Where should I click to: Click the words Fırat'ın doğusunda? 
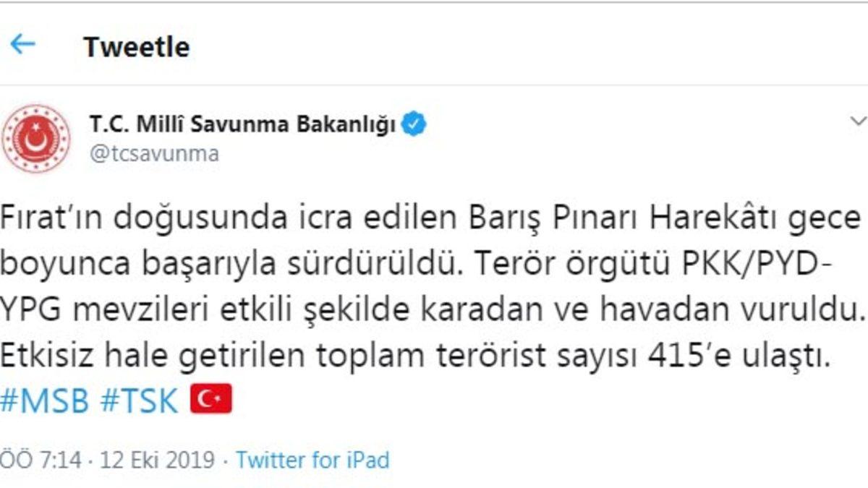click(117, 218)
